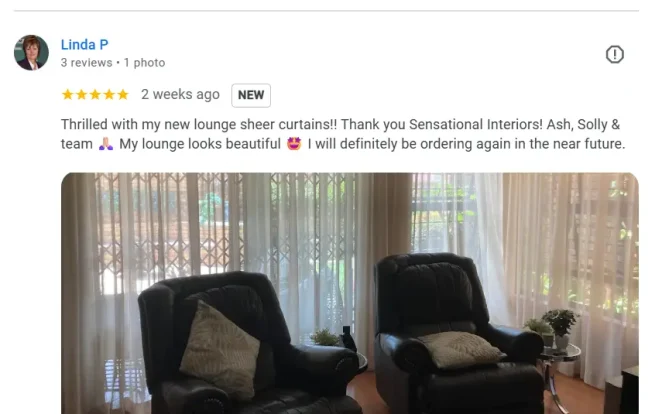
Task: Click the praying hands emoji in review
Action: click(106, 144)
